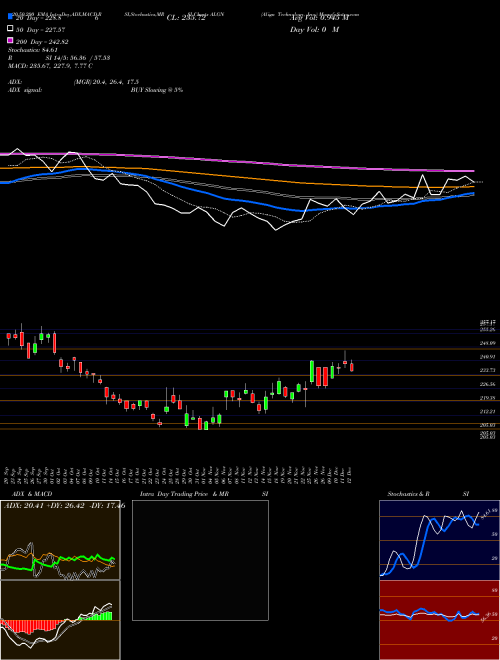Click the MACD histogram chart panel

(x=60, y=620)
